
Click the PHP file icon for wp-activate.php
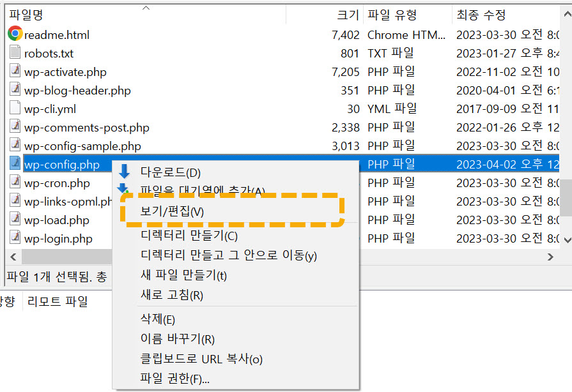point(15,70)
